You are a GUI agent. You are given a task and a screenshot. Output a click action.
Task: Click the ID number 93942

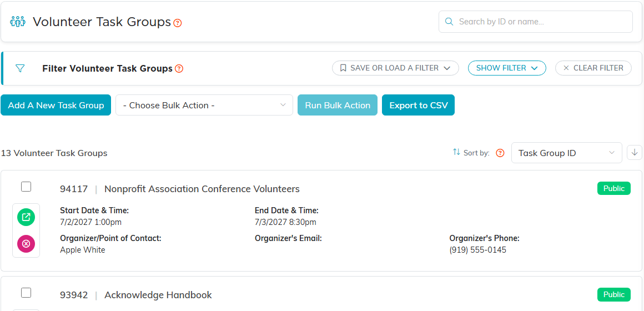pyautogui.click(x=74, y=295)
